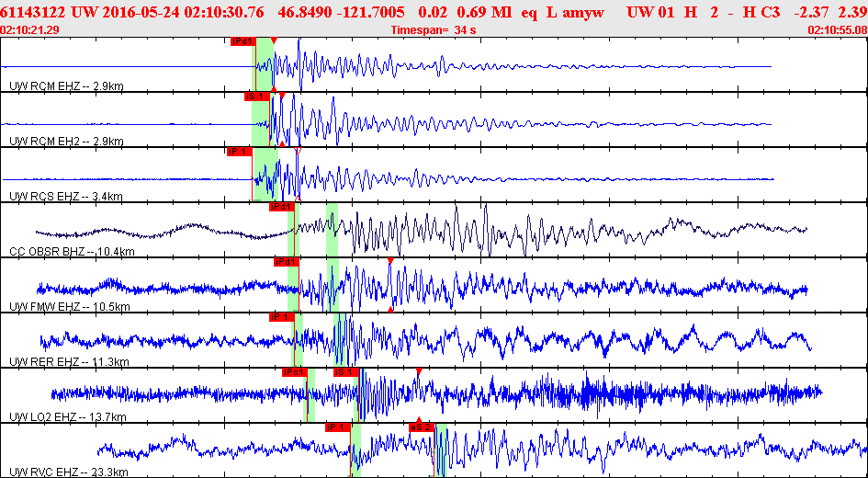Click the UW RER EHZ -- 11.3km label

click(x=69, y=362)
